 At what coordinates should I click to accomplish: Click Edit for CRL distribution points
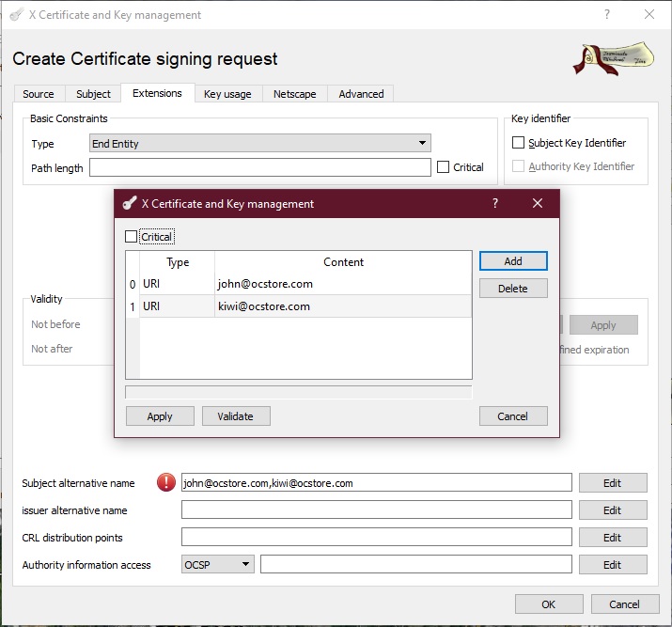point(612,538)
